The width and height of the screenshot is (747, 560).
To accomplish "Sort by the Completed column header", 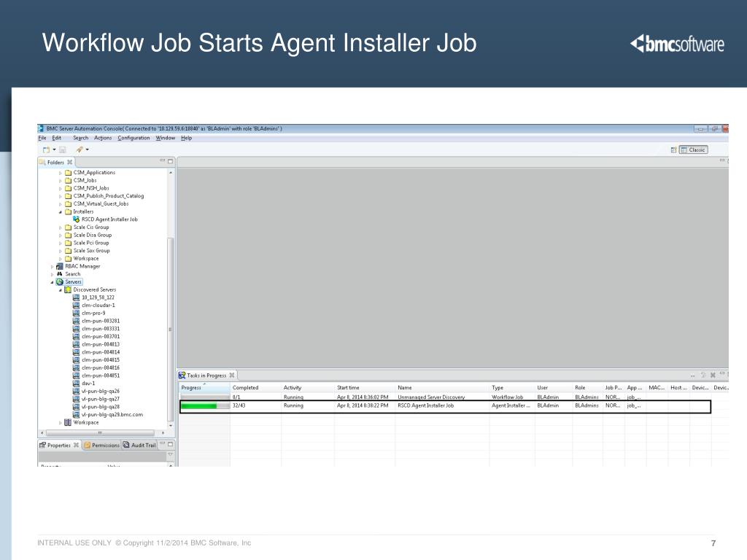I will (255, 388).
